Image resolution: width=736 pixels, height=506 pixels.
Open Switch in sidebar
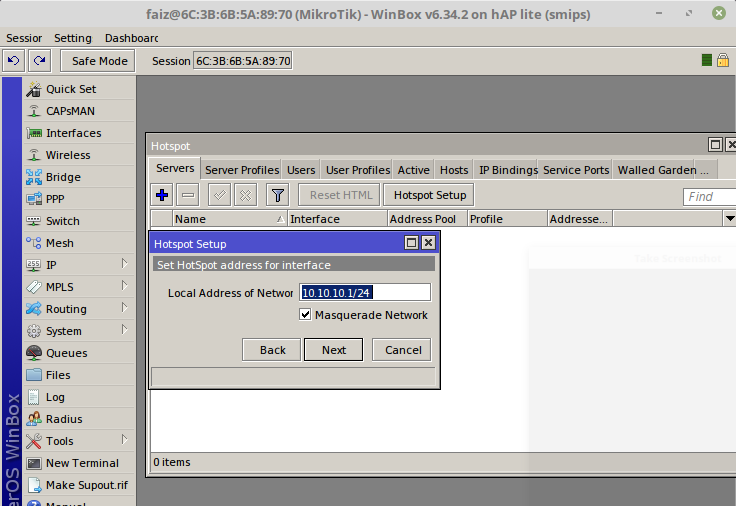(x=79, y=221)
